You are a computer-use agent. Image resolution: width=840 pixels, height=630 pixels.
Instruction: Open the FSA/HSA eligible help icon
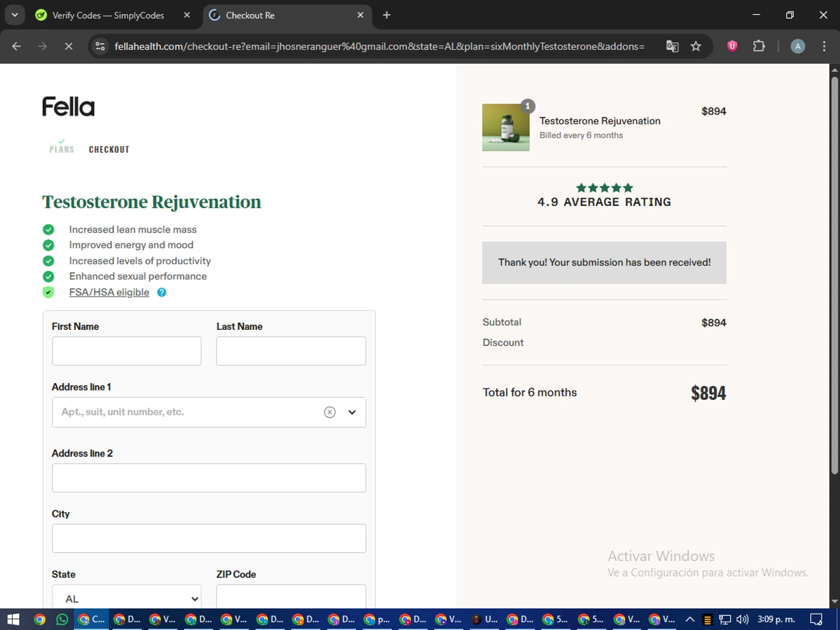[x=162, y=292]
